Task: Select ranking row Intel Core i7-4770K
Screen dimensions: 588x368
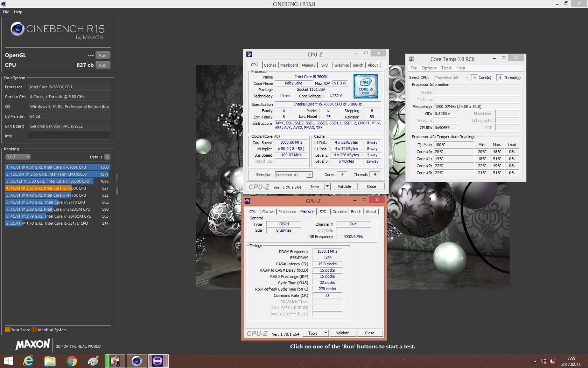Action: click(57, 195)
